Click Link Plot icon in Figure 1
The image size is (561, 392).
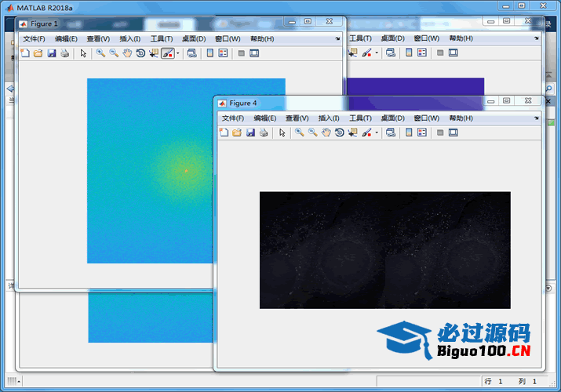coord(191,53)
